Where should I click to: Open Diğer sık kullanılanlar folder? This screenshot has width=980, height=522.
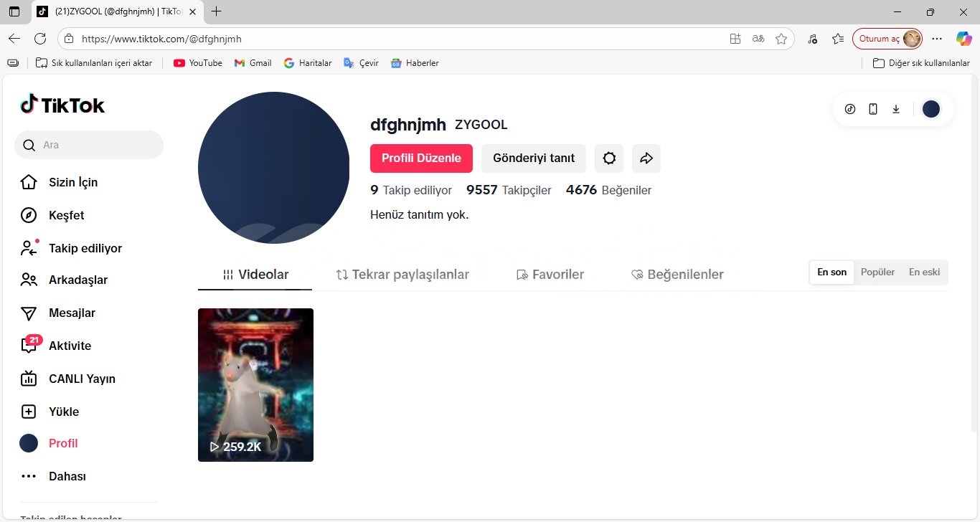[921, 63]
